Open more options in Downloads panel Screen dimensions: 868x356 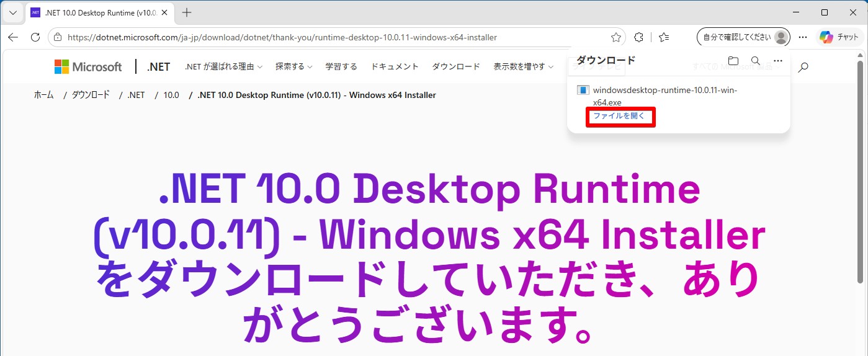pyautogui.click(x=778, y=61)
